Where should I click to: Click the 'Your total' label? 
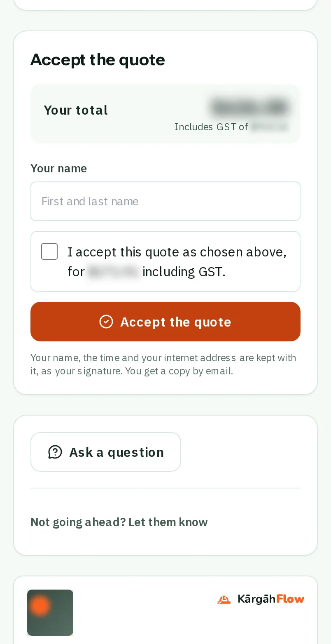pyautogui.click(x=76, y=110)
